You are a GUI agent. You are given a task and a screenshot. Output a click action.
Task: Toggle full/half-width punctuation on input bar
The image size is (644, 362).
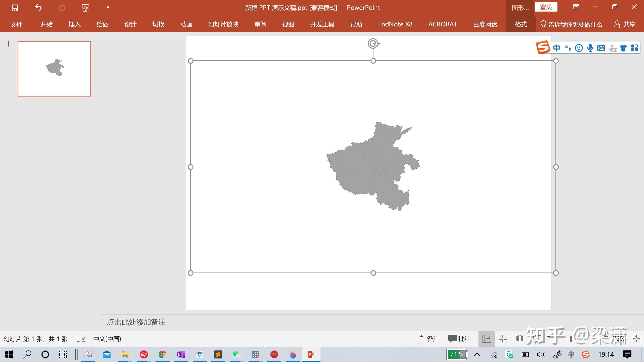click(568, 48)
